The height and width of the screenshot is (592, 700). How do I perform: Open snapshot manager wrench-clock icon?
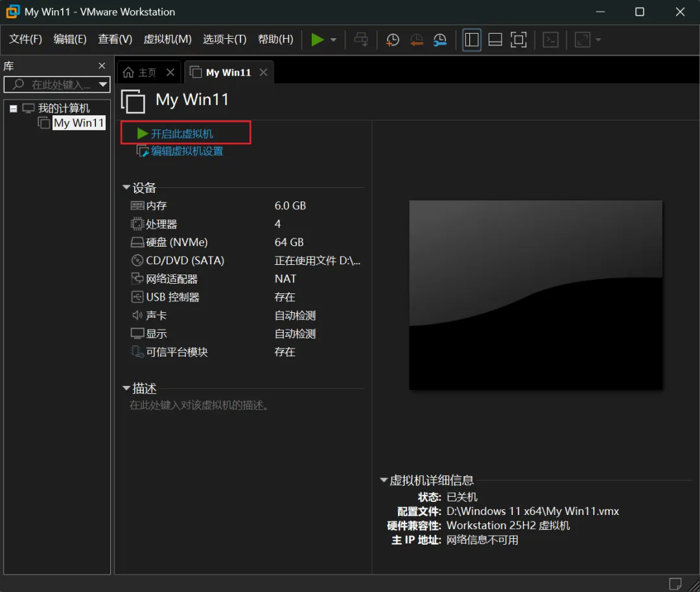click(439, 40)
